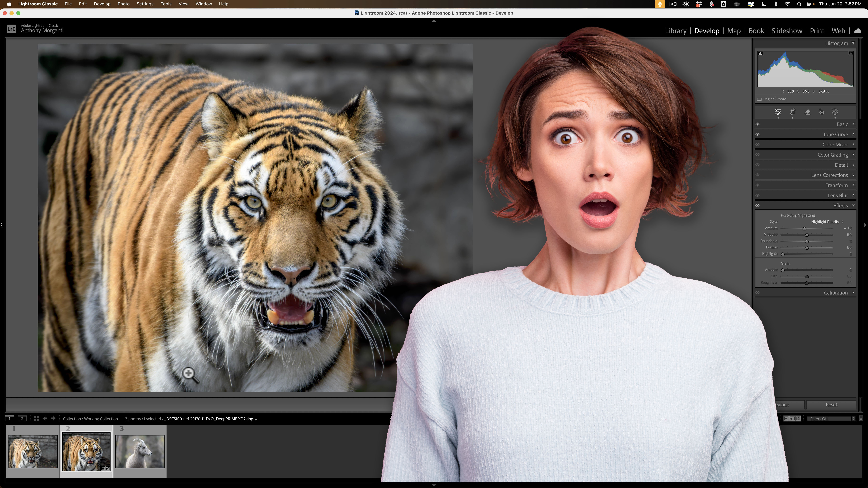Toggle the Effects panel eye switch
Screen dimensions: 868x488
(x=757, y=205)
